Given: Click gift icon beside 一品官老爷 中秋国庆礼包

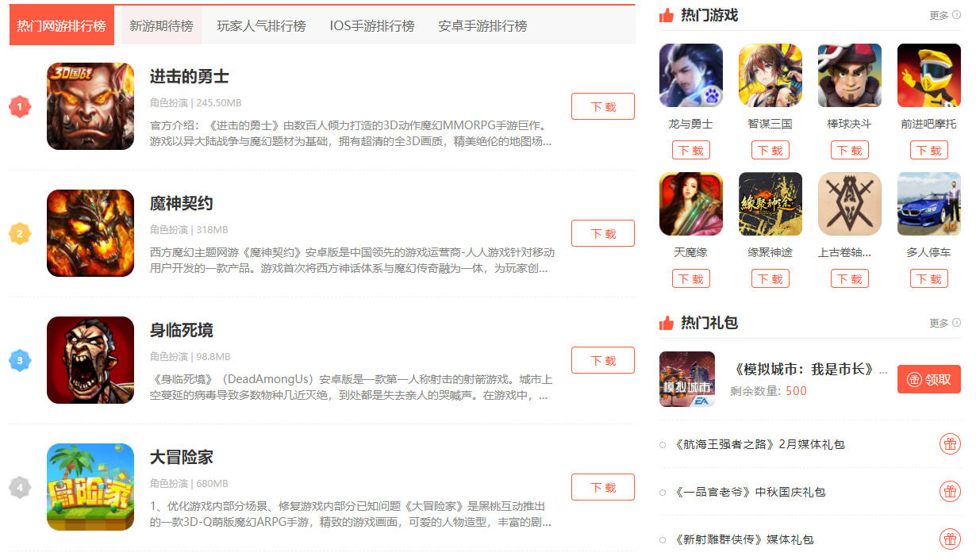Looking at the screenshot, I should [950, 492].
